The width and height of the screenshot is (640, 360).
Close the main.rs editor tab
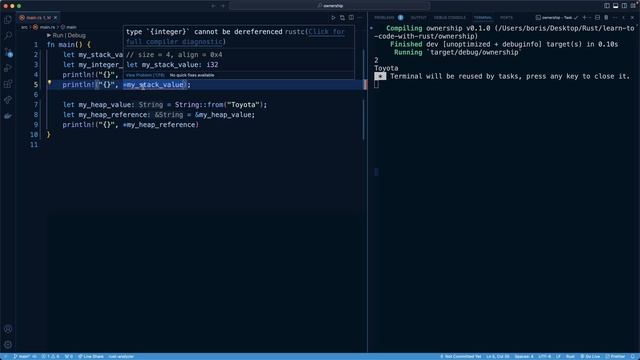(55, 18)
